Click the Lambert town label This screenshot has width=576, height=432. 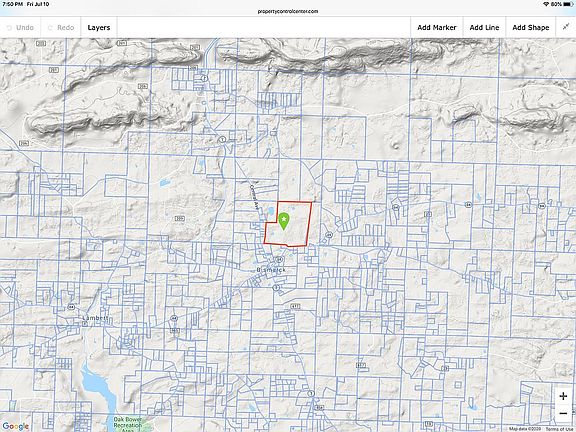96,318
